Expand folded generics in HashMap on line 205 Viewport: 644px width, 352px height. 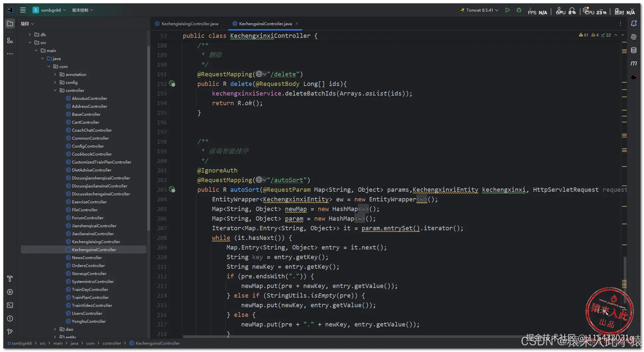click(x=363, y=209)
